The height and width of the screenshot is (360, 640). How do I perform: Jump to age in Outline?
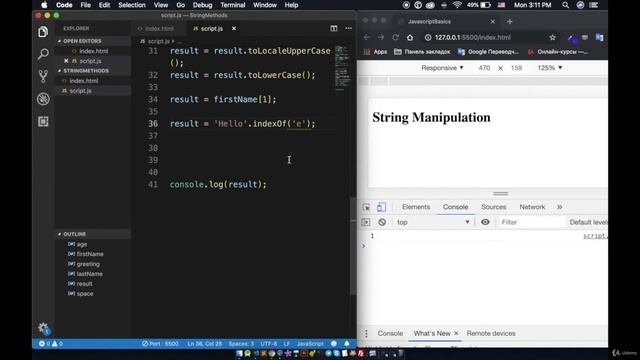point(82,244)
